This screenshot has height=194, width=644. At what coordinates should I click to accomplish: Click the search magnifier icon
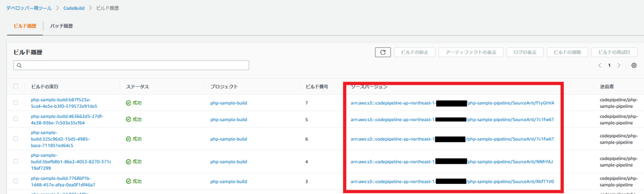(19, 65)
